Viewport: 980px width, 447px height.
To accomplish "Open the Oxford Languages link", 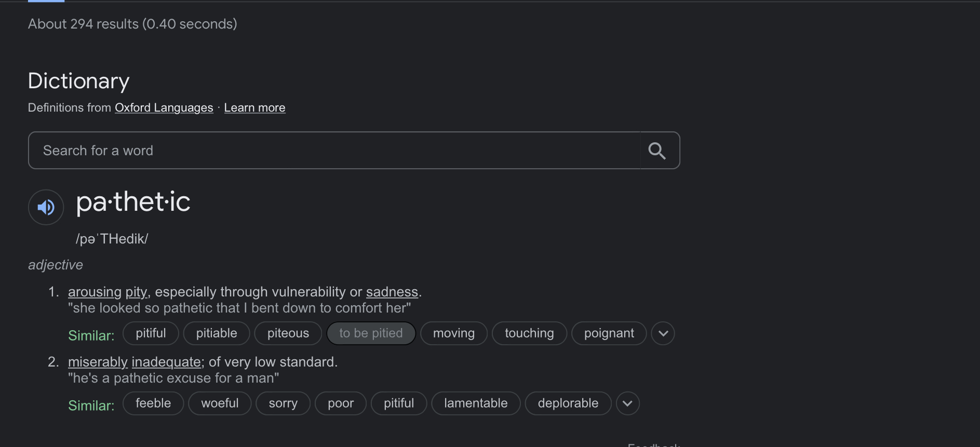I will click(x=164, y=108).
